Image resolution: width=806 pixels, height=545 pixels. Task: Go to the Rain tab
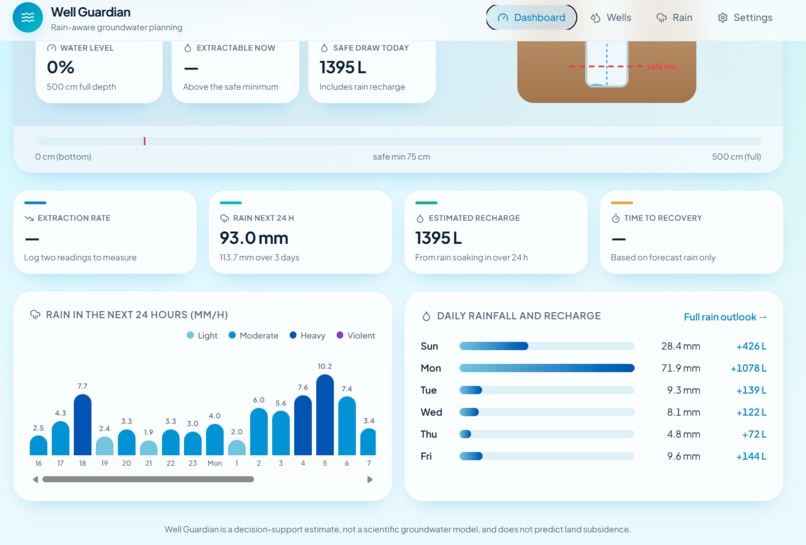674,17
